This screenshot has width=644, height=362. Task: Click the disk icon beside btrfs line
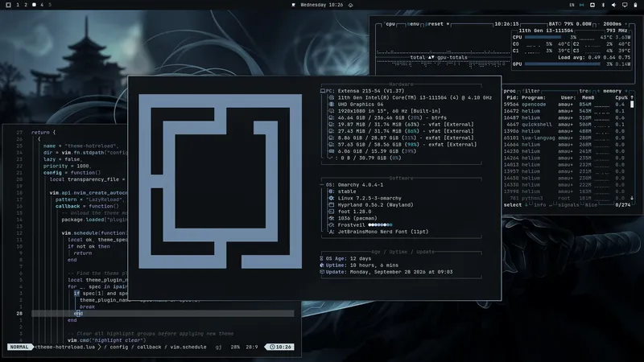pos(332,117)
